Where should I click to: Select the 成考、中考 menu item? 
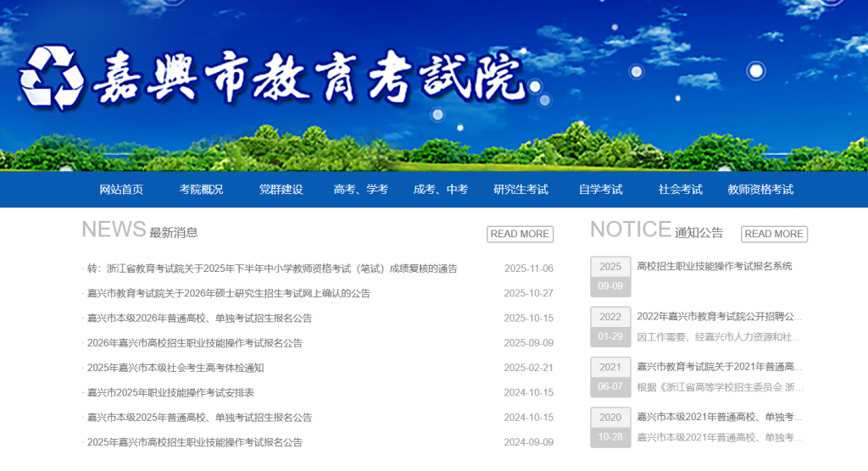click(x=441, y=189)
